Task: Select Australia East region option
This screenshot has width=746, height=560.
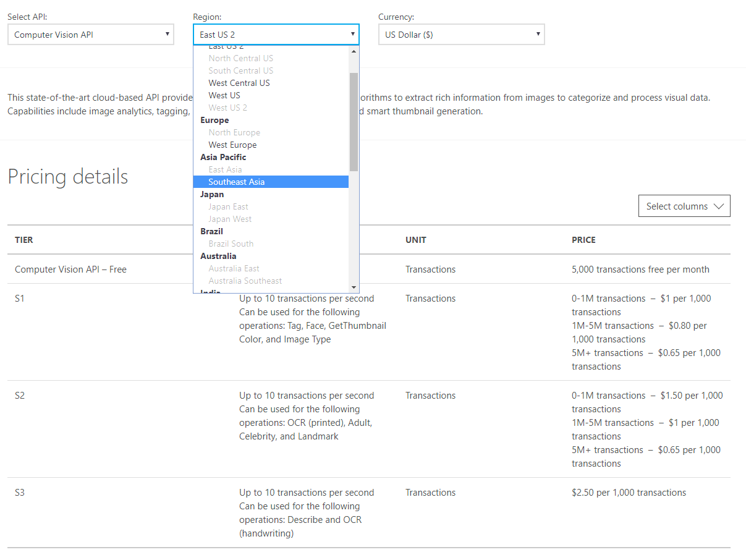Action: (234, 268)
